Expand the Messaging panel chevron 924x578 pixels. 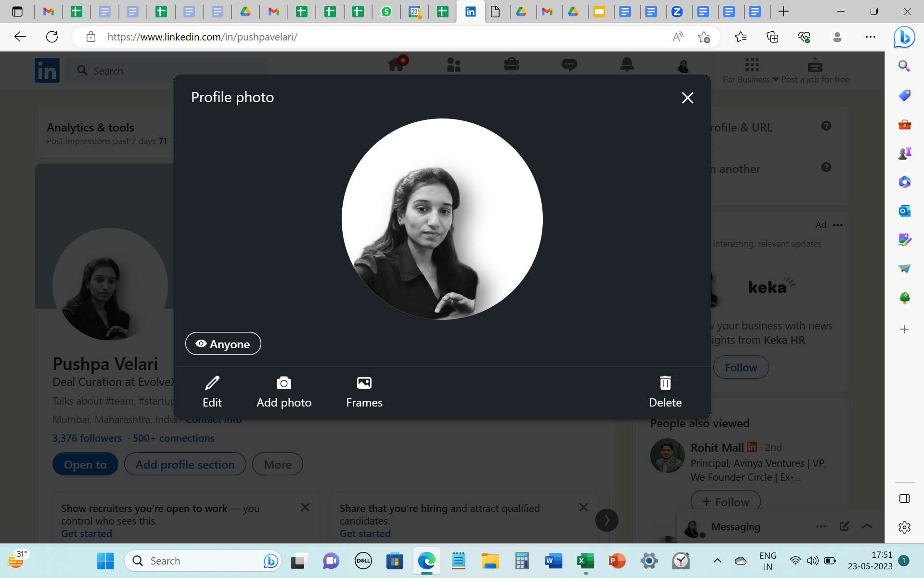pos(867,526)
